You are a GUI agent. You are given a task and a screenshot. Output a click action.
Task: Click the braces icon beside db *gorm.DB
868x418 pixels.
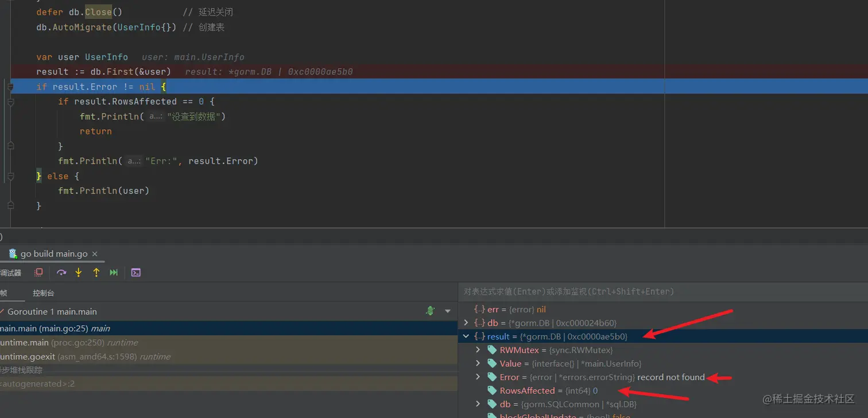coord(479,323)
